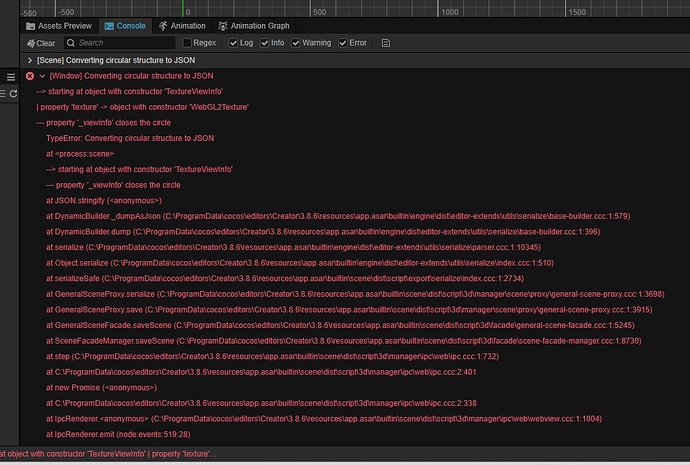Click the search magnifier icon
Image resolution: width=690 pixels, height=465 pixels.
pos(70,43)
